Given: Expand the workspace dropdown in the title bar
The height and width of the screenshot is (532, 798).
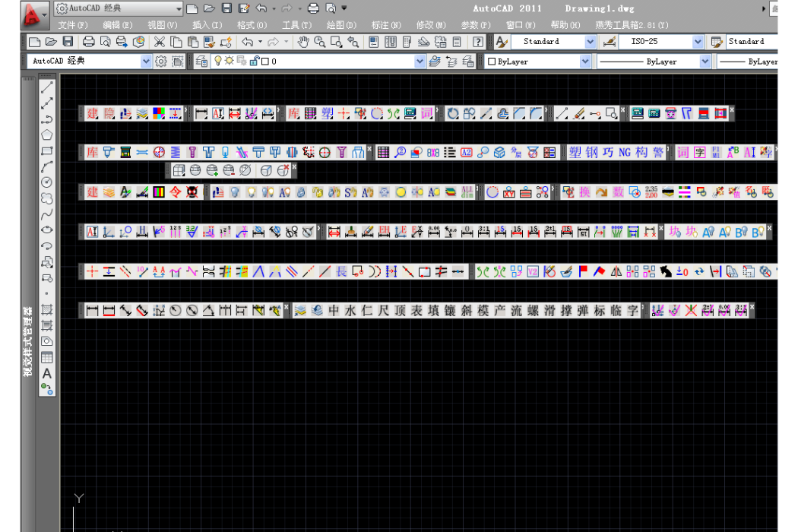Looking at the screenshot, I should click(x=179, y=8).
